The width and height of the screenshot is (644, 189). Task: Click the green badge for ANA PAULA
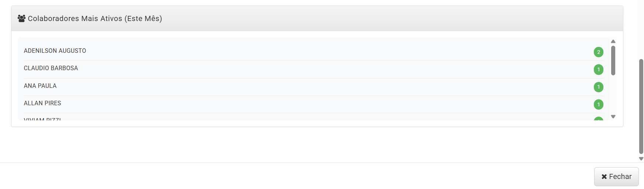click(x=598, y=87)
